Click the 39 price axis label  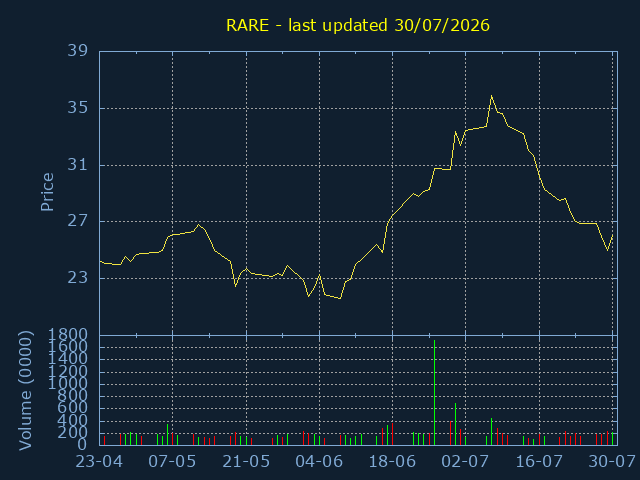tap(77, 51)
